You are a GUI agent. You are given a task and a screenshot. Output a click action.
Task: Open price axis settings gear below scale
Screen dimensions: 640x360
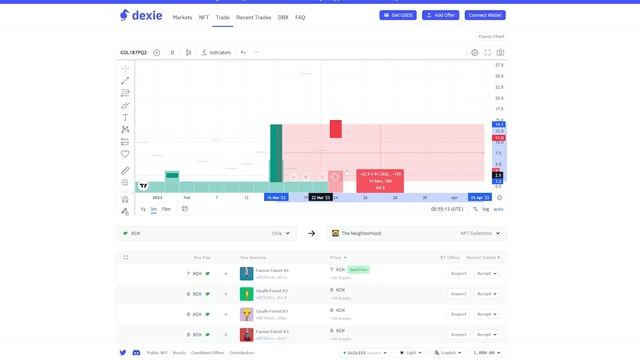tap(499, 198)
